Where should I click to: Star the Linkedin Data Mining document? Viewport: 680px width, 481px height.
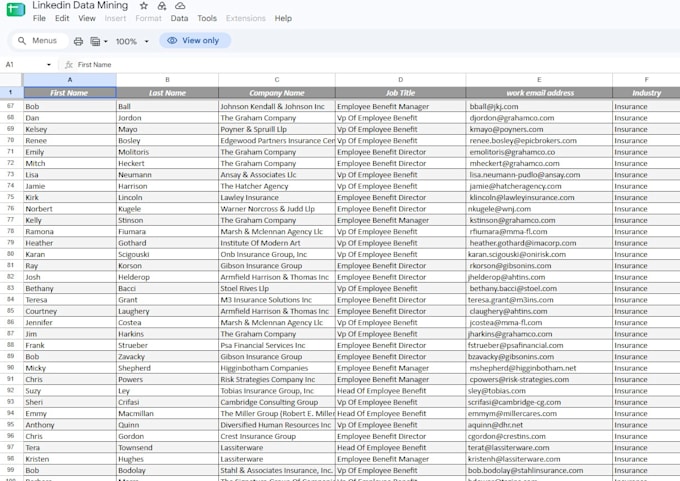144,6
